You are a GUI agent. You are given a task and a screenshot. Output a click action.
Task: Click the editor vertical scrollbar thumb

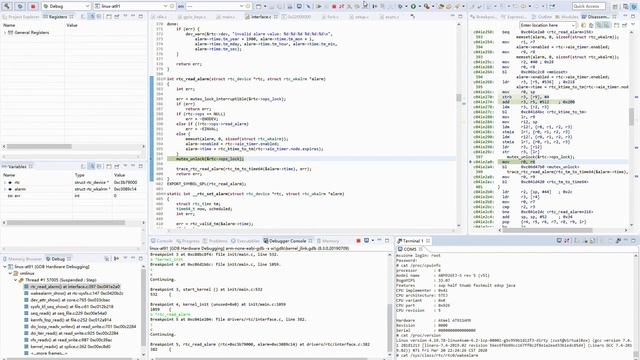458,98
